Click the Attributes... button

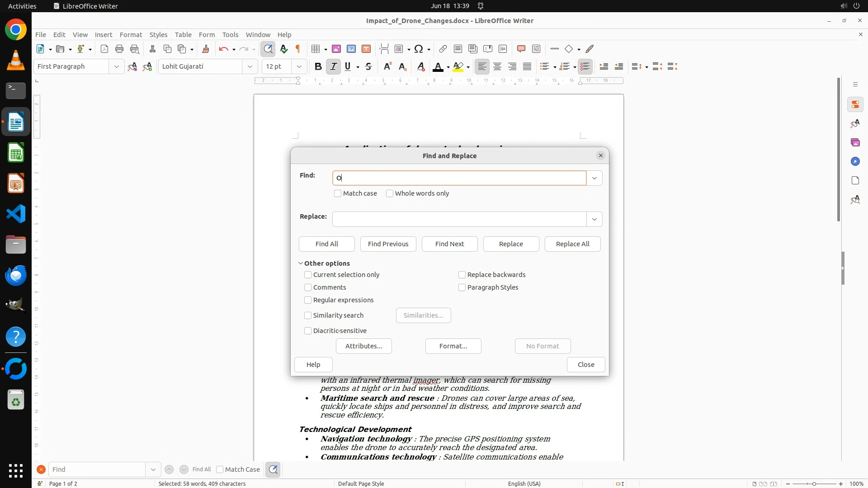363,346
